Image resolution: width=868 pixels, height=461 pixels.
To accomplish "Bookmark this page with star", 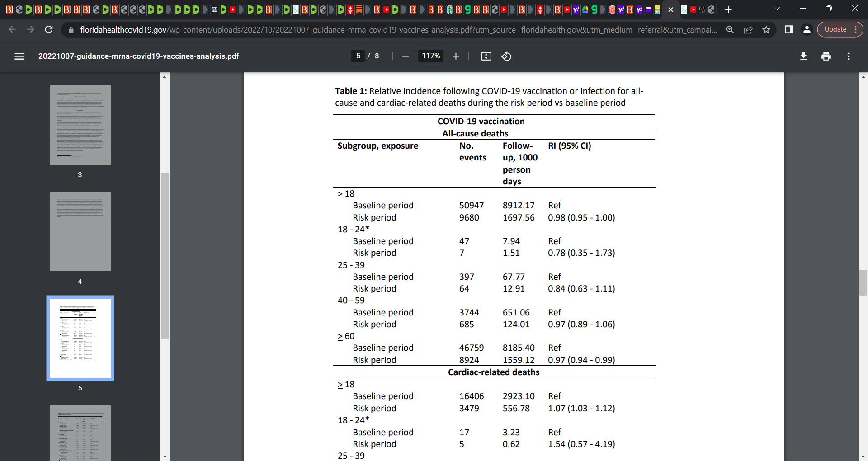I will [766, 29].
